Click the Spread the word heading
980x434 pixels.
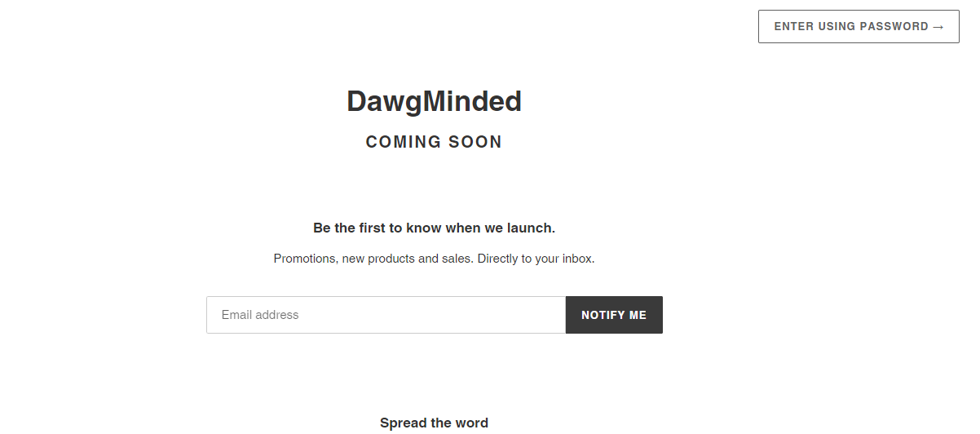tap(434, 423)
